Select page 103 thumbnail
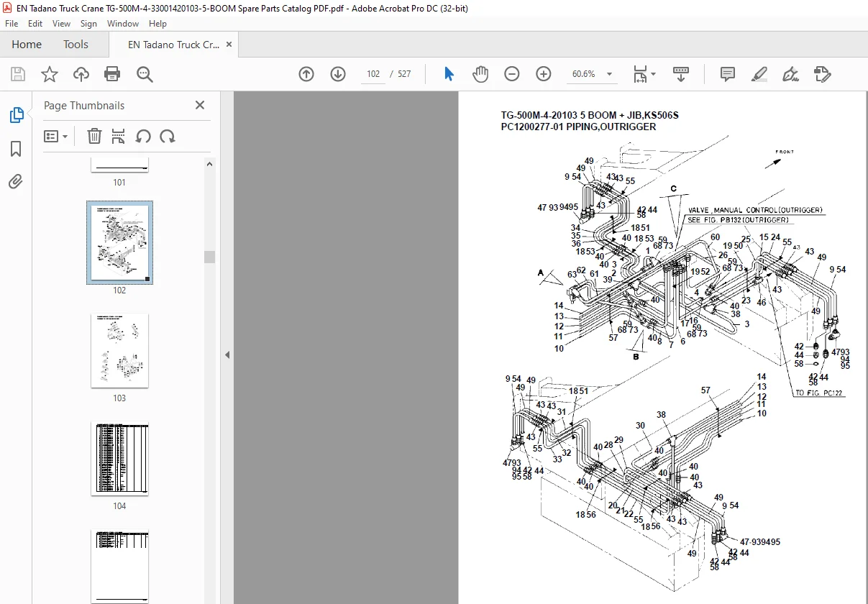This screenshot has width=868, height=604. coord(119,350)
